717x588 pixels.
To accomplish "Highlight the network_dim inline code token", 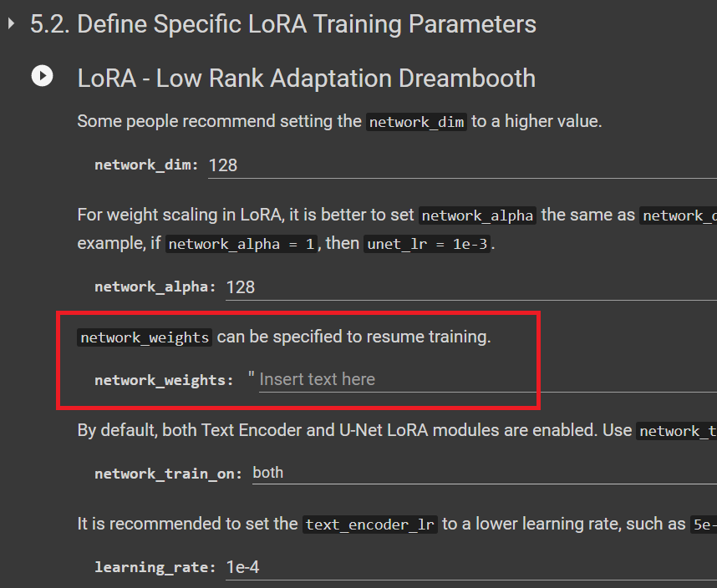I will pos(415,121).
